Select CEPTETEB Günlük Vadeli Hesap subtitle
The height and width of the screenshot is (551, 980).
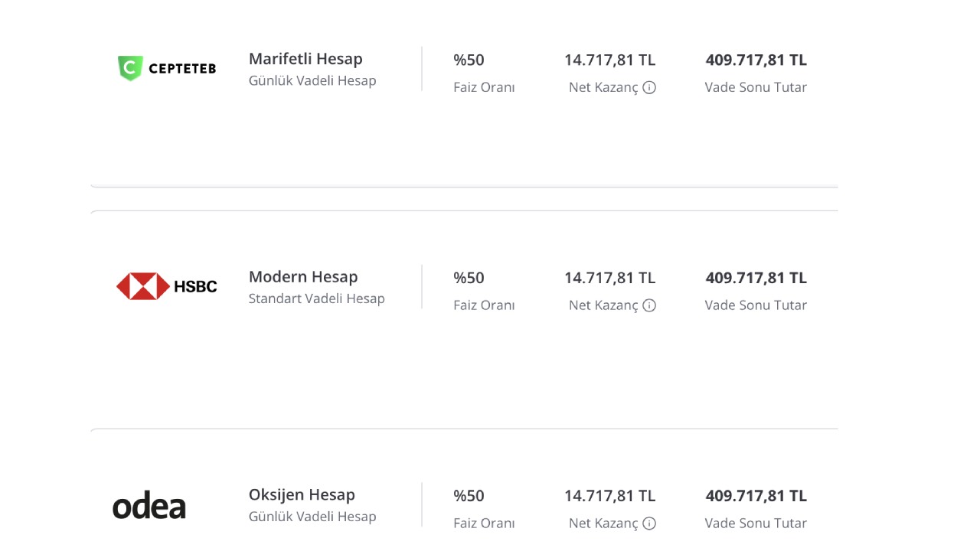click(x=312, y=80)
